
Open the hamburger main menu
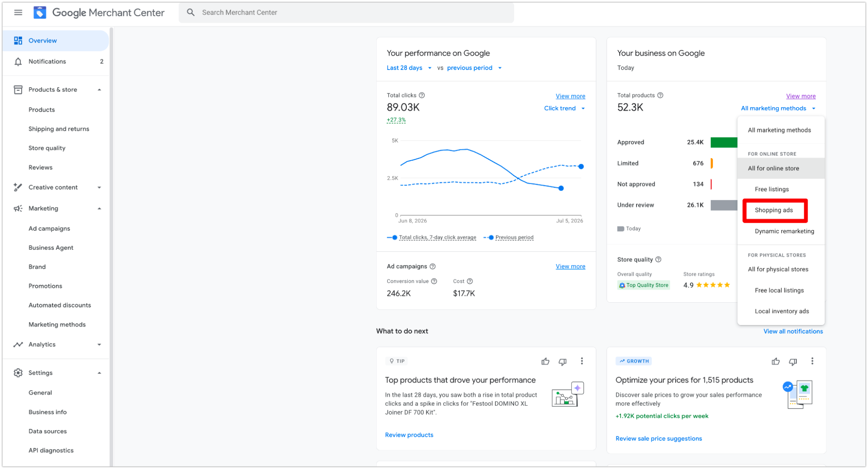(x=18, y=13)
